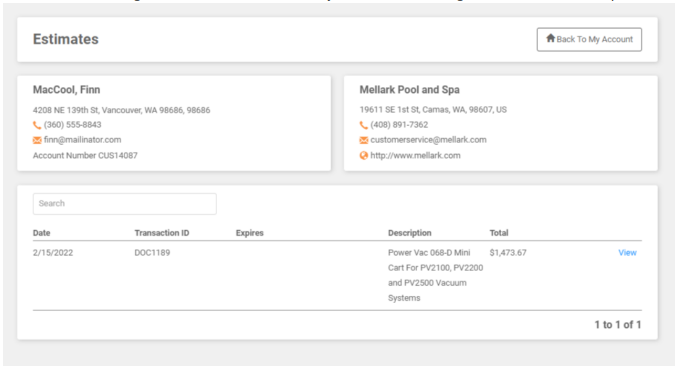
Task: Click the $1,473.67 total amount
Action: click(x=508, y=253)
